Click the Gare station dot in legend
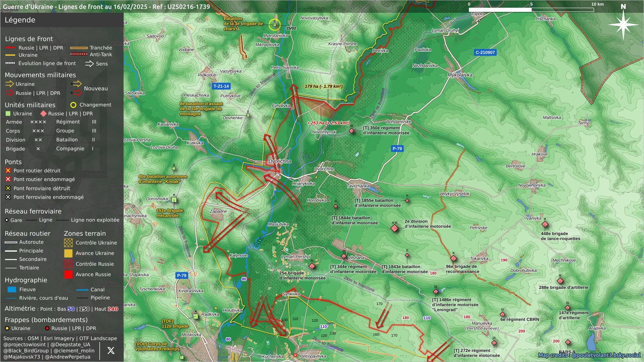Viewport: 644px width, 362px height. click(7, 220)
